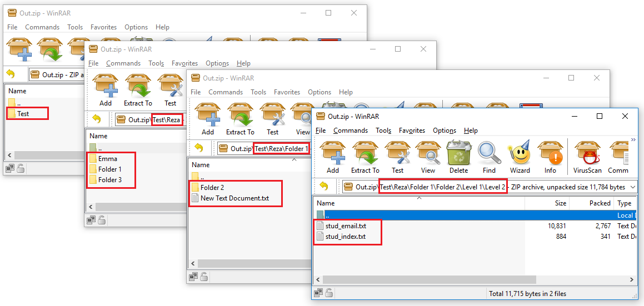Sort by the Type column header
The image size is (644, 306).
(625, 203)
